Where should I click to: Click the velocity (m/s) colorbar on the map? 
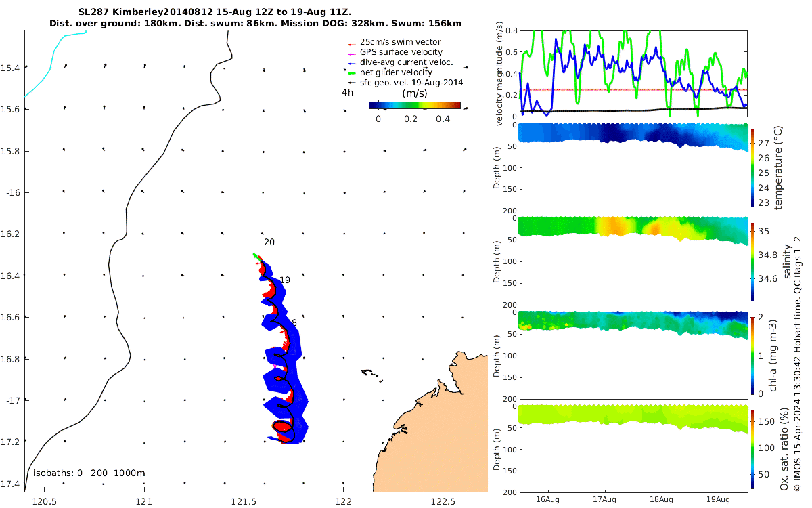tap(415, 105)
